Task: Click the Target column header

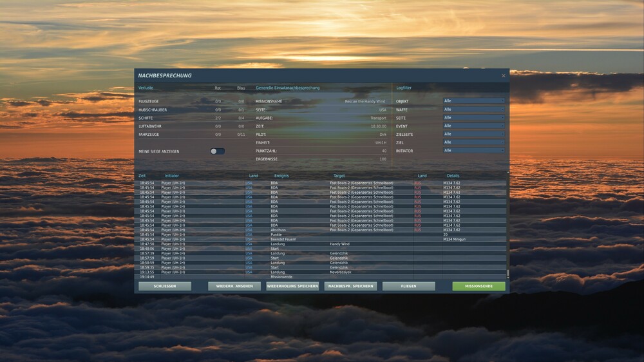Action: tap(339, 176)
